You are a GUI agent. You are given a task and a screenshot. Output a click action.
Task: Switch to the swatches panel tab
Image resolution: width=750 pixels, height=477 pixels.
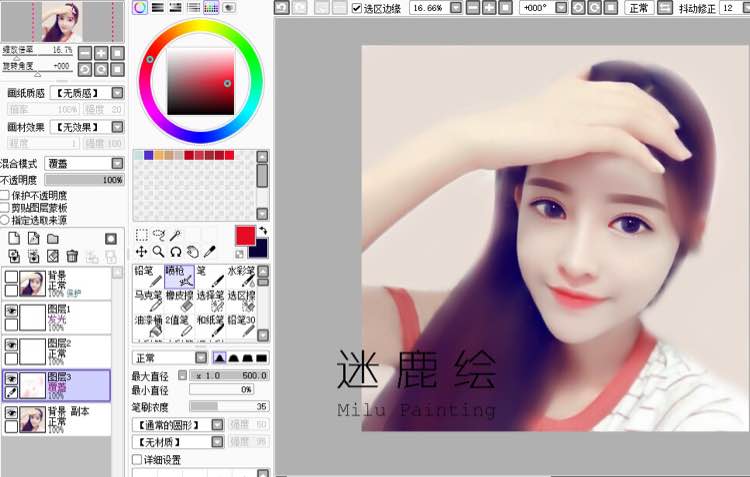point(211,7)
